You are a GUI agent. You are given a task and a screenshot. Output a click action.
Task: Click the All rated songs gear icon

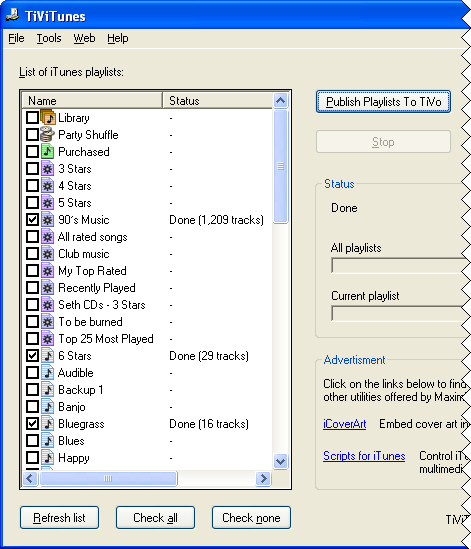[48, 237]
